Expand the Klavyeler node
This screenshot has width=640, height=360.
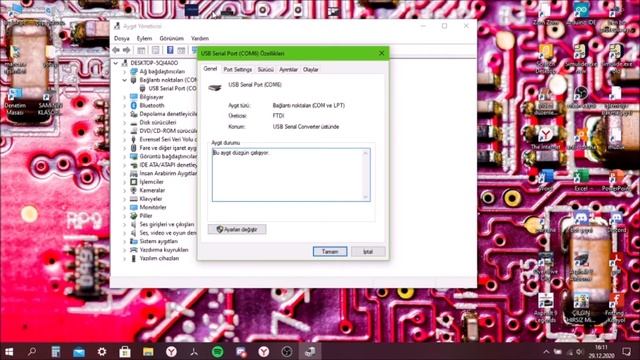pyautogui.click(x=125, y=199)
